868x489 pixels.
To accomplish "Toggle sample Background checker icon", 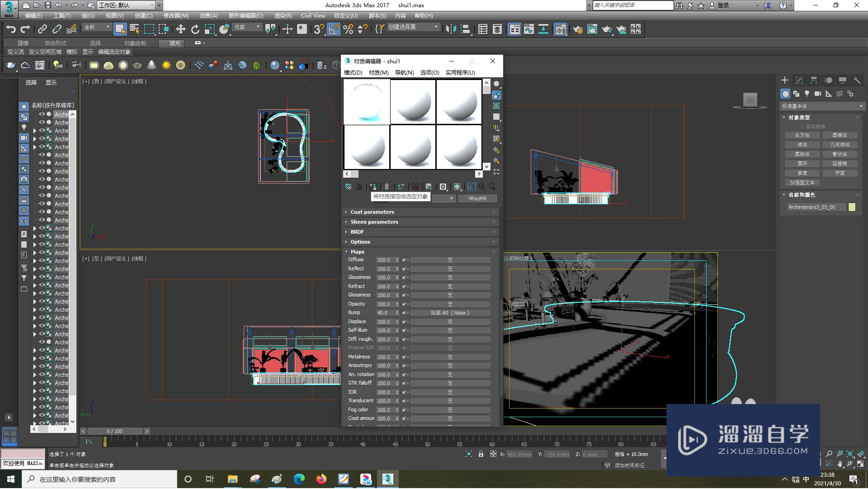I will coord(496,106).
